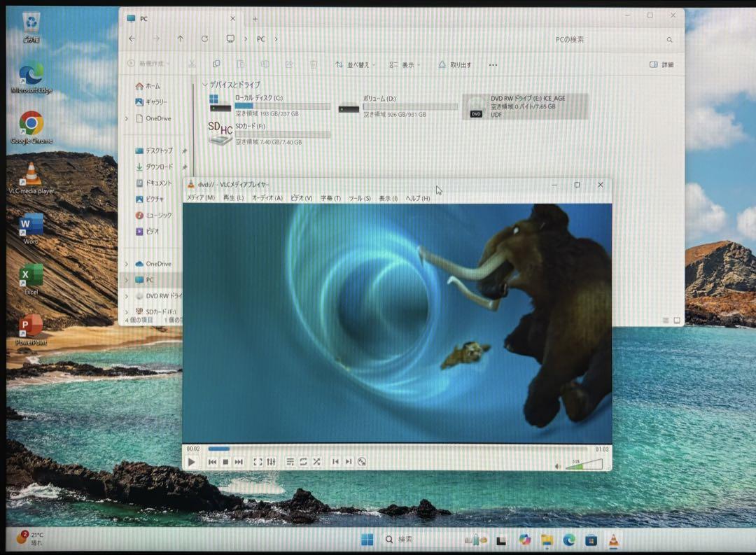
Task: Select ボリューム (D:) drive
Action: pos(398,106)
